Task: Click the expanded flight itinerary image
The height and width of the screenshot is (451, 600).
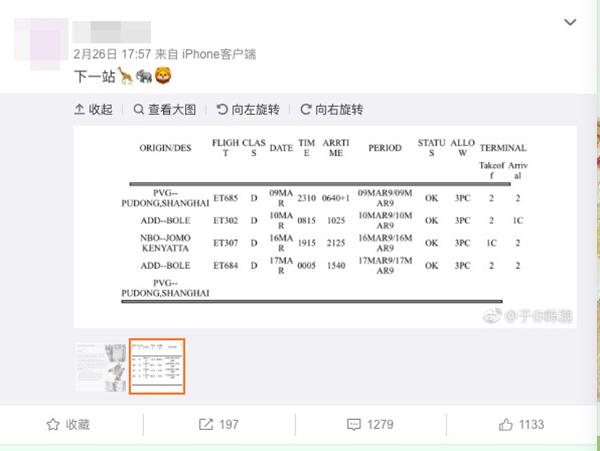Action: tap(325, 227)
